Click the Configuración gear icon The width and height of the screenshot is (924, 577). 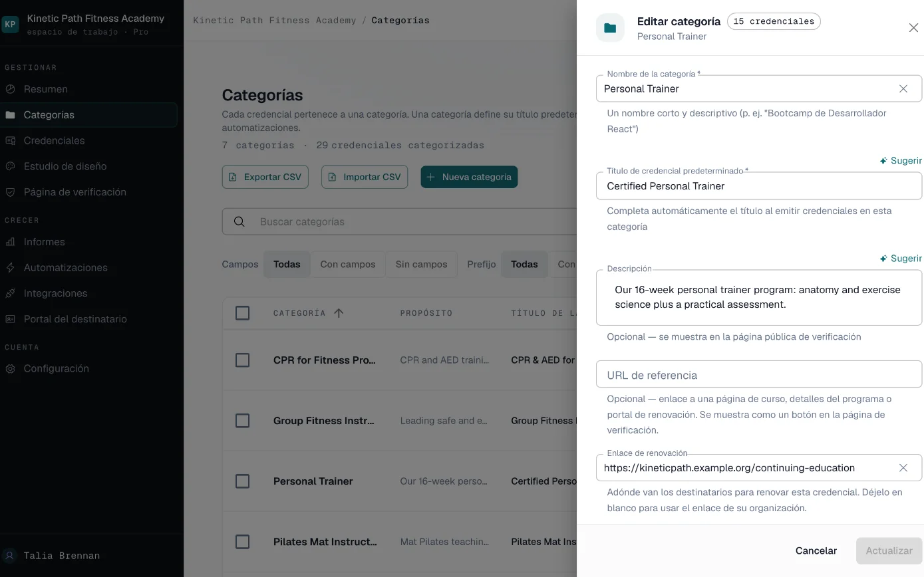(10, 369)
